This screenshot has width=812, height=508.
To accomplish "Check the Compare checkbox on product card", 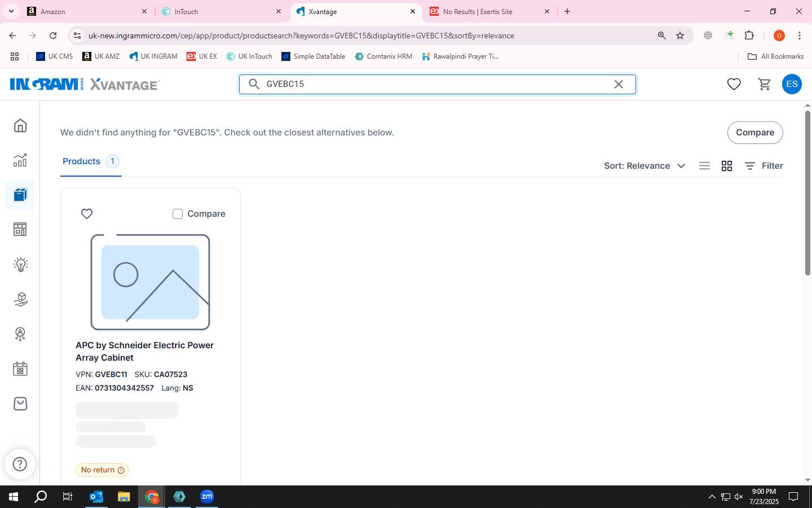I will (x=178, y=214).
